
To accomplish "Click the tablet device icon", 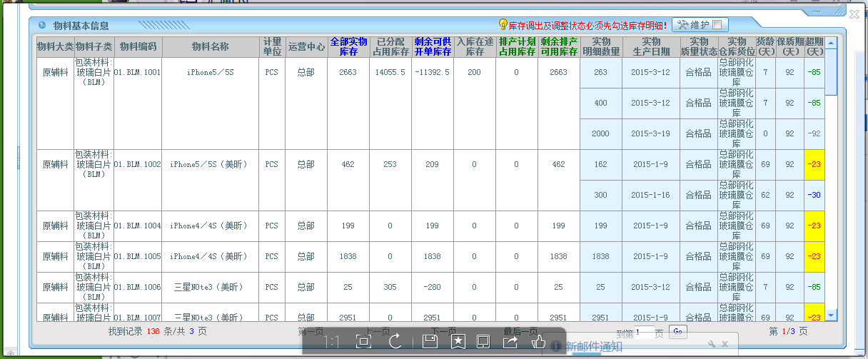I will click(x=483, y=342).
